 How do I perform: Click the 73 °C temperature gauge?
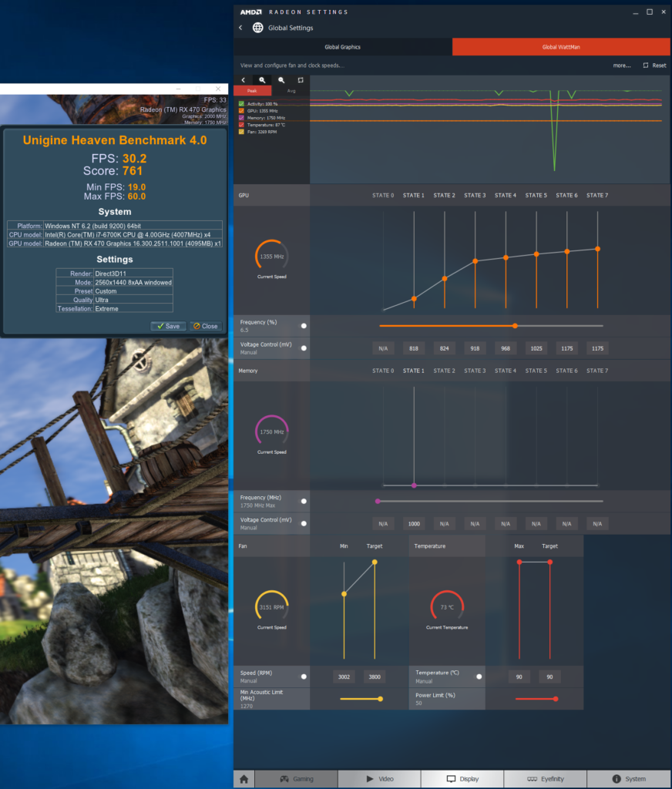tap(447, 607)
